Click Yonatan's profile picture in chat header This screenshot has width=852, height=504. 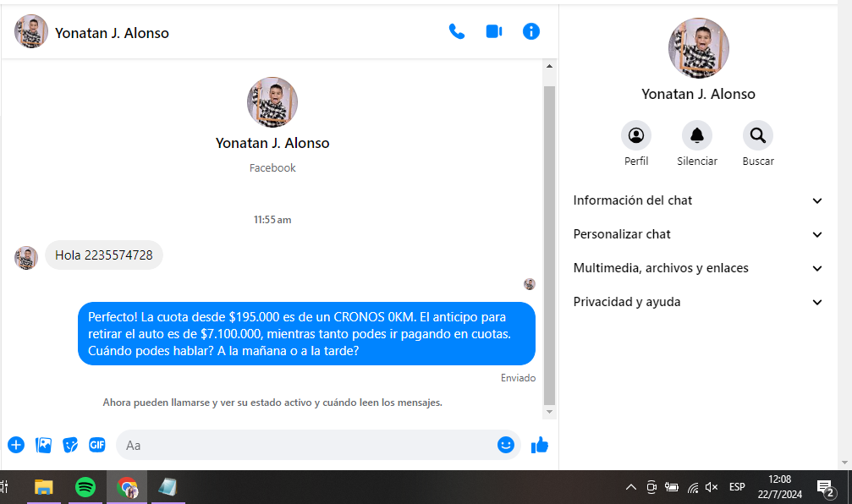tap(31, 32)
